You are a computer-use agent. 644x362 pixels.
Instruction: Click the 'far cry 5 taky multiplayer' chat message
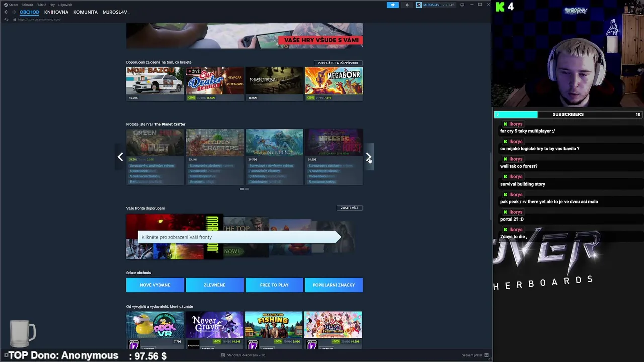click(x=528, y=131)
